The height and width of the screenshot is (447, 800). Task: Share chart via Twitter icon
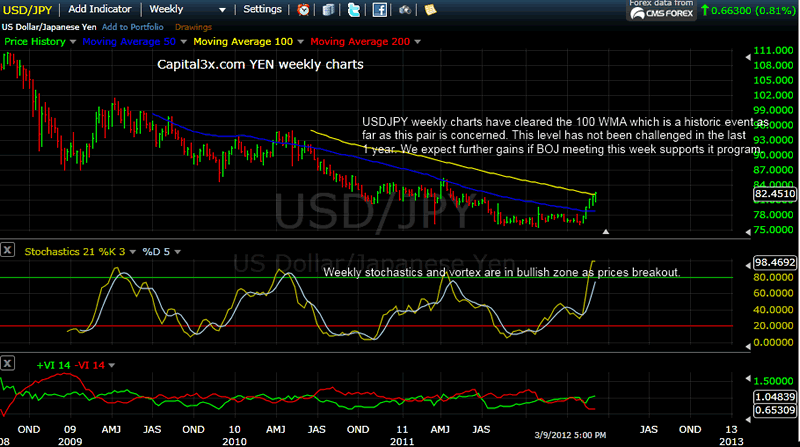(354, 10)
